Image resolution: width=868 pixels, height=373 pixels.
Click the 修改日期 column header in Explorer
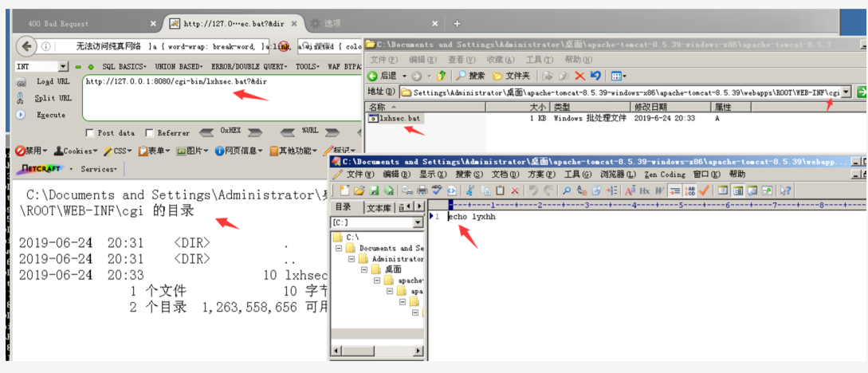coord(670,107)
